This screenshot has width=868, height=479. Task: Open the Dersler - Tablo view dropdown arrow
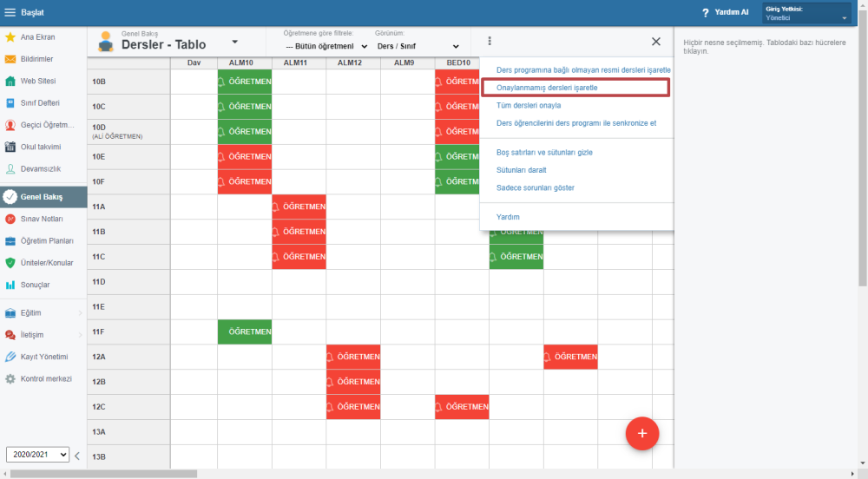[234, 42]
